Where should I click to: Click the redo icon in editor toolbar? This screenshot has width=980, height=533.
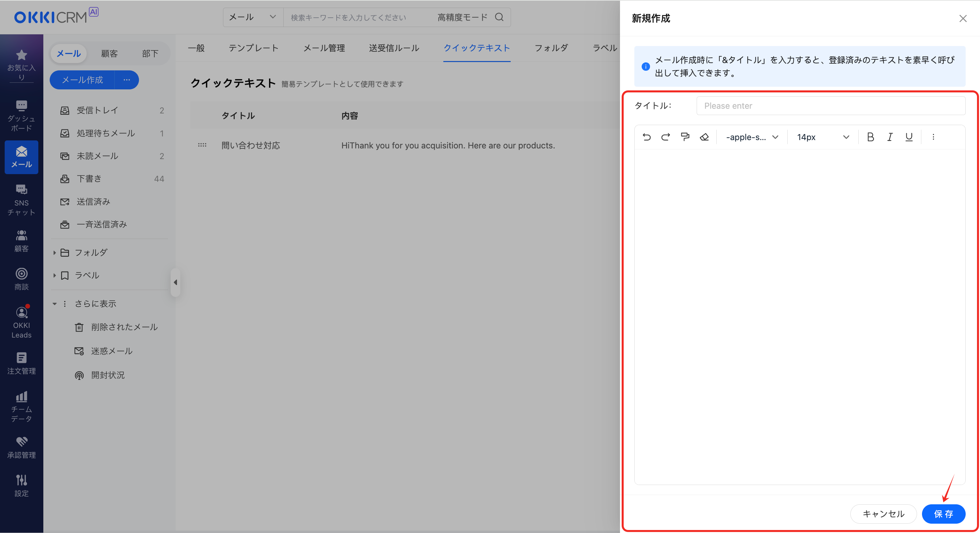(x=665, y=137)
